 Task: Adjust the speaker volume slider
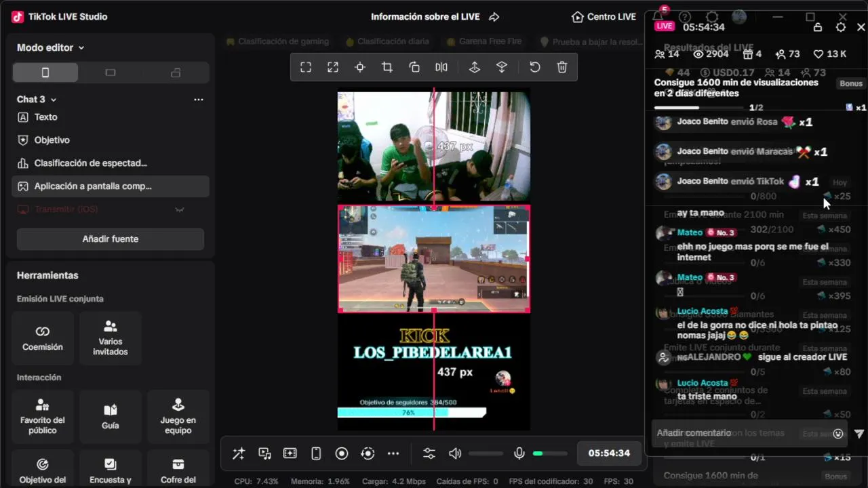pos(486,453)
